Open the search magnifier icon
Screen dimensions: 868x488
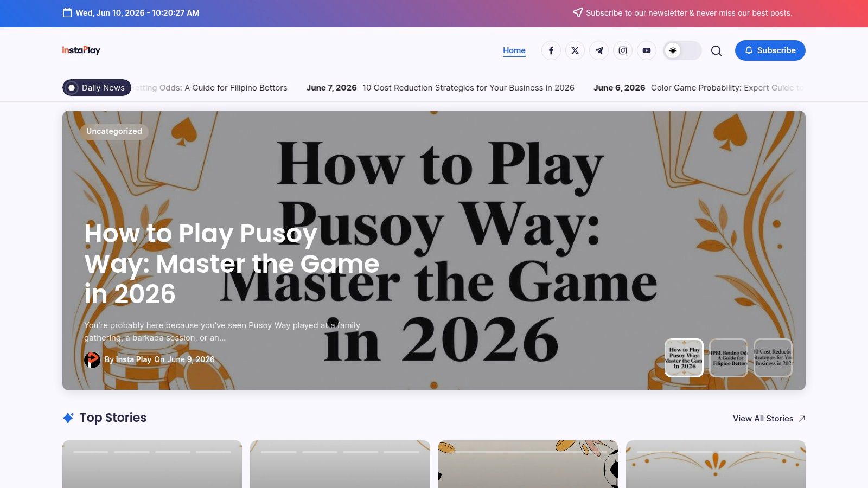tap(716, 50)
